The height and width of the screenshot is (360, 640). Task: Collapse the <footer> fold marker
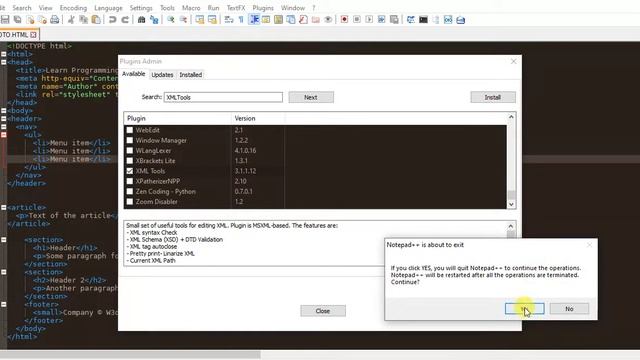point(4,304)
